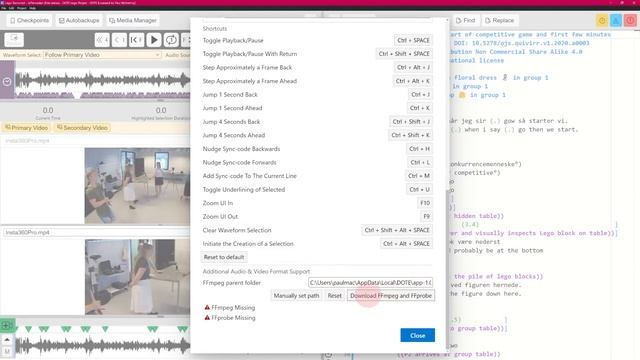Click the Clear Waveform Selection shortcut field
Viewport: 640px width, 360px height.
click(x=397, y=230)
